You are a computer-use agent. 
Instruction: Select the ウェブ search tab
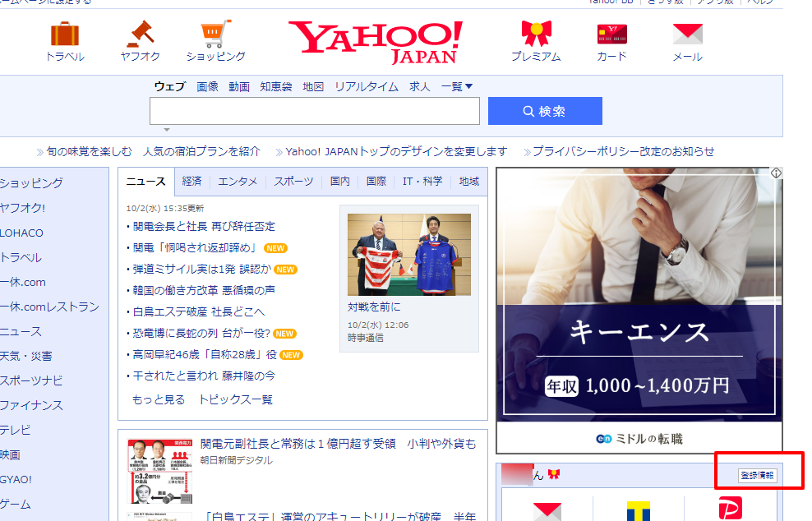pyautogui.click(x=170, y=86)
